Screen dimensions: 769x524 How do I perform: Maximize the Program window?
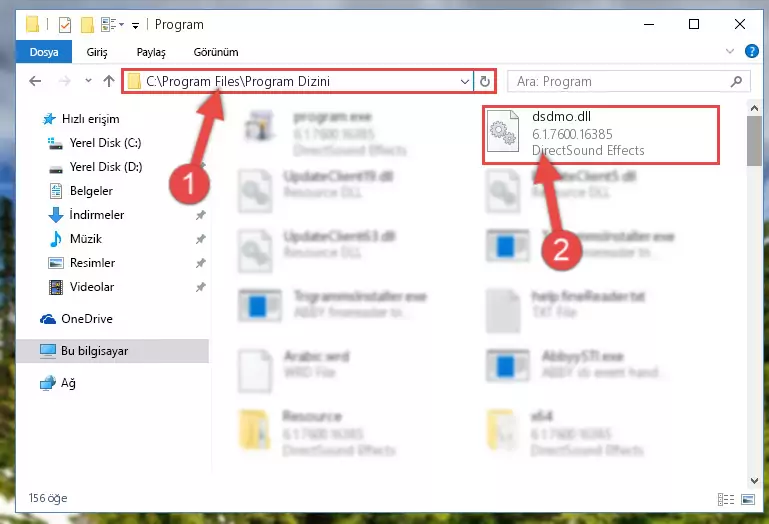click(694, 24)
